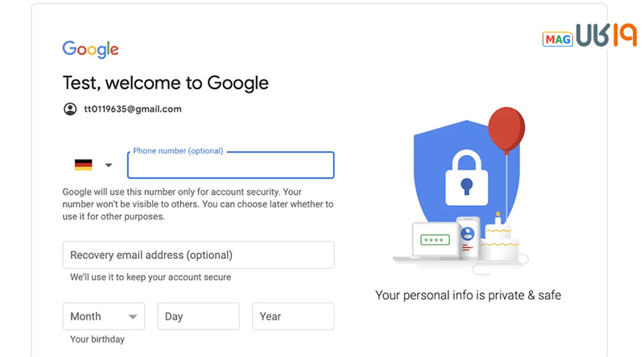Click the MAG logo badge
The height and width of the screenshot is (357, 644).
coord(557,39)
